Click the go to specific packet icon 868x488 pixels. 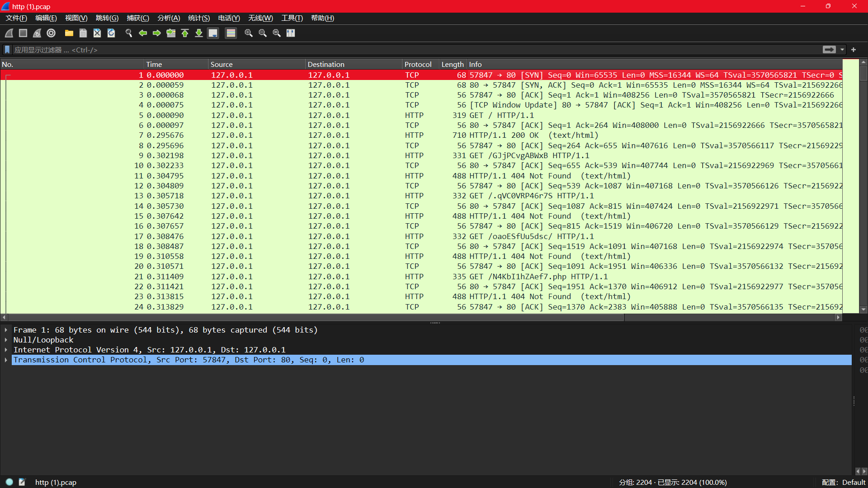[x=171, y=33]
